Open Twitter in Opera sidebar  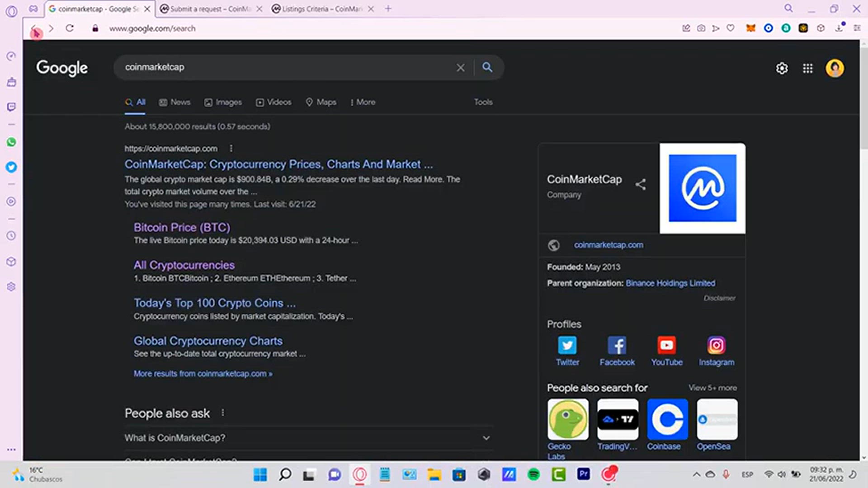point(11,167)
